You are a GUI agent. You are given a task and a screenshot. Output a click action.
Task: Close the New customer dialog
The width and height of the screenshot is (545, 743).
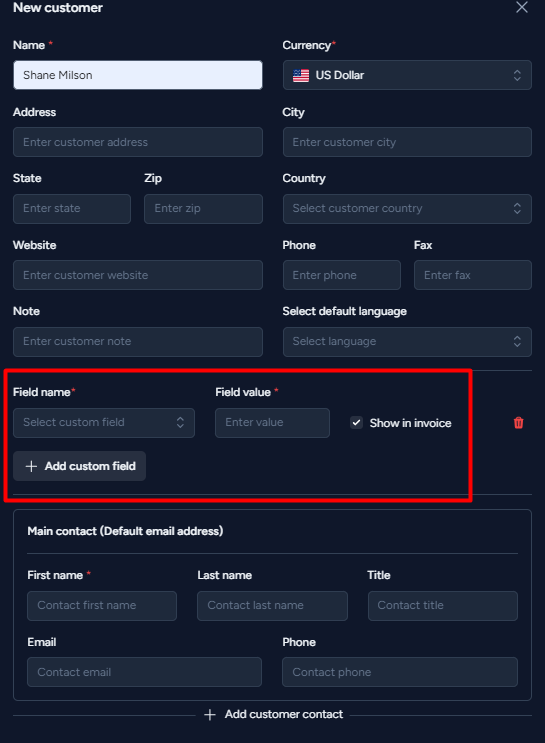[522, 7]
